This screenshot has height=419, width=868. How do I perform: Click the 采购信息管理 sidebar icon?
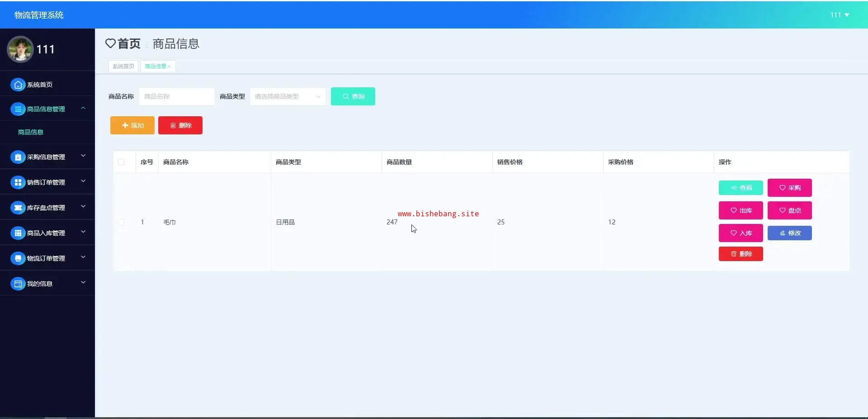(18, 157)
